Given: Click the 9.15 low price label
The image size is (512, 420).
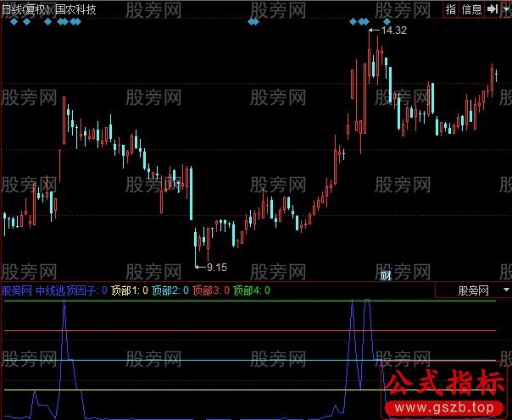Looking at the screenshot, I should point(216,268).
